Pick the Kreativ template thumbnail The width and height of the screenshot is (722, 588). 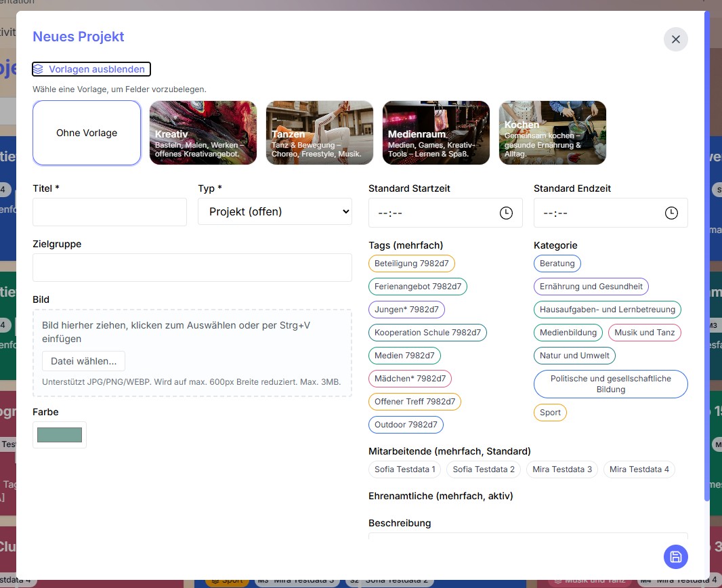point(203,133)
